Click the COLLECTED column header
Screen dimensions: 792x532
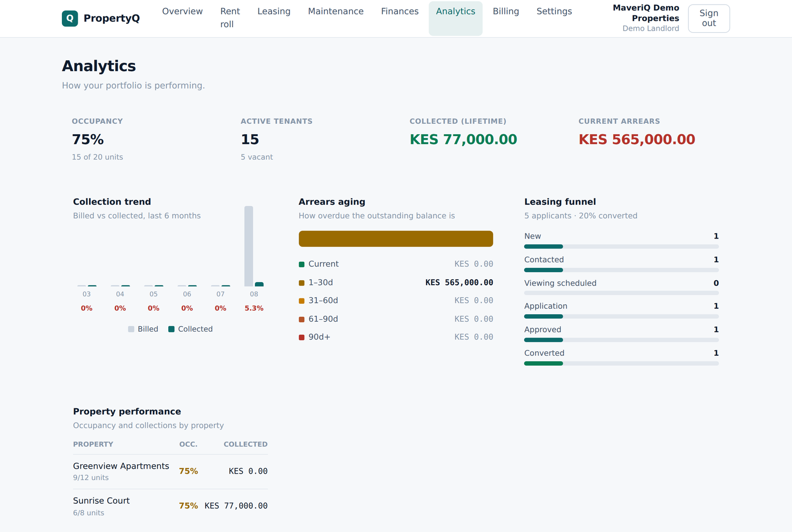[x=246, y=444]
